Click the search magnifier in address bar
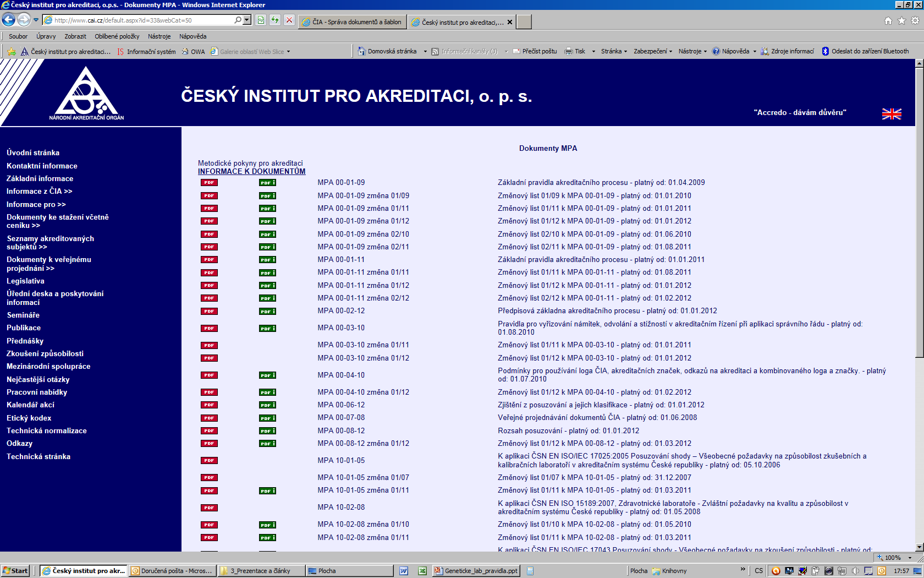 tap(238, 20)
